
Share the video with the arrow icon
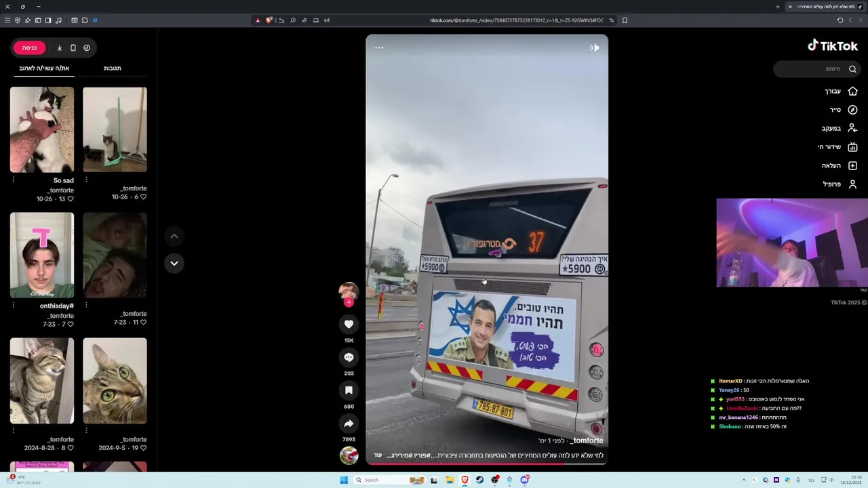[349, 424]
